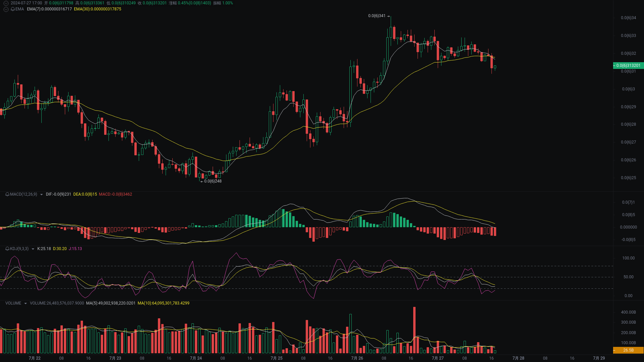Open the KDJ(9,3,3) parameters dropdown arrow

click(33, 249)
